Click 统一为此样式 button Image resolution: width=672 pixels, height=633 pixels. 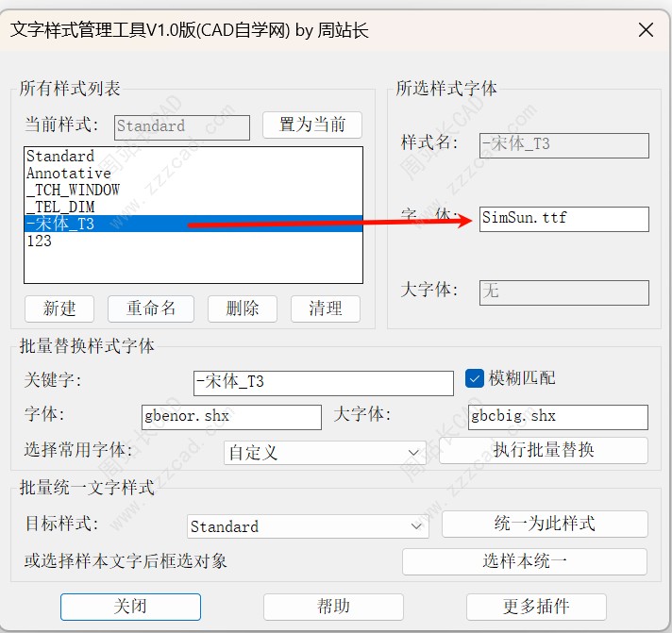tap(544, 524)
